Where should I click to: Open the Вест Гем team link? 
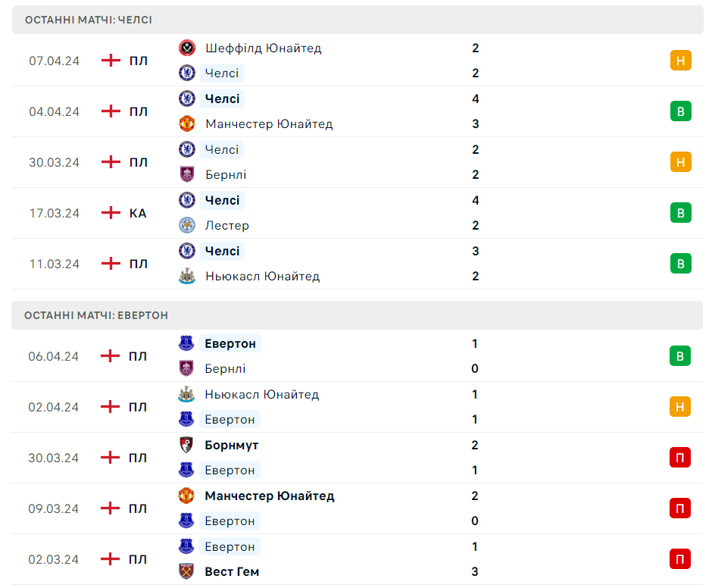232,571
